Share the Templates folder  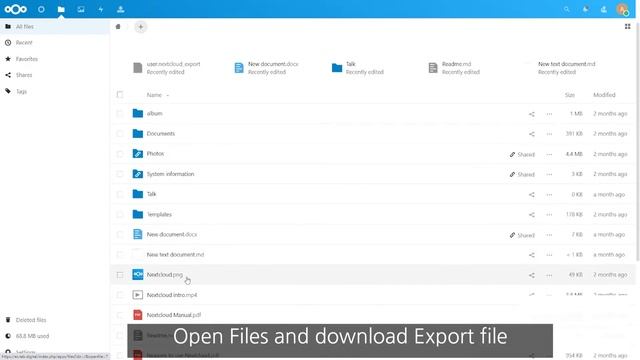pos(531,215)
